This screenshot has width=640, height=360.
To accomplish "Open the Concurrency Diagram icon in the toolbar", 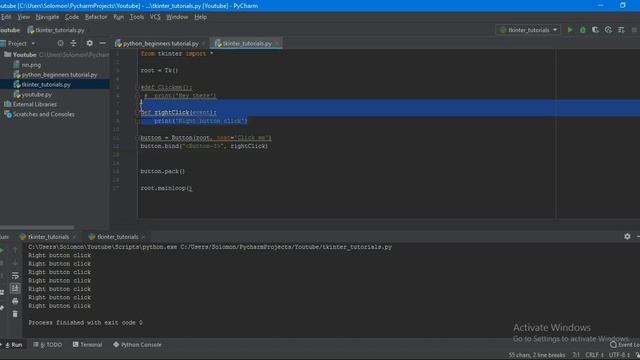I will tap(621, 30).
